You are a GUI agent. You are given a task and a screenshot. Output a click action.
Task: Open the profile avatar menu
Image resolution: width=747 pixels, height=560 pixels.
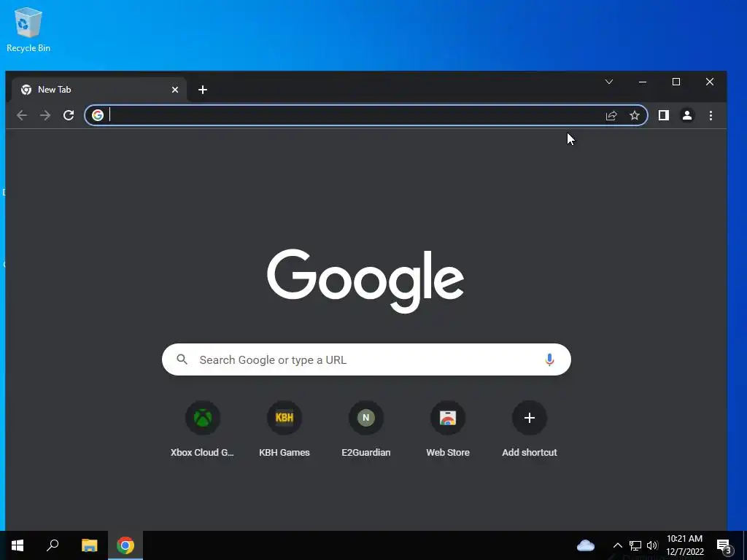687,115
